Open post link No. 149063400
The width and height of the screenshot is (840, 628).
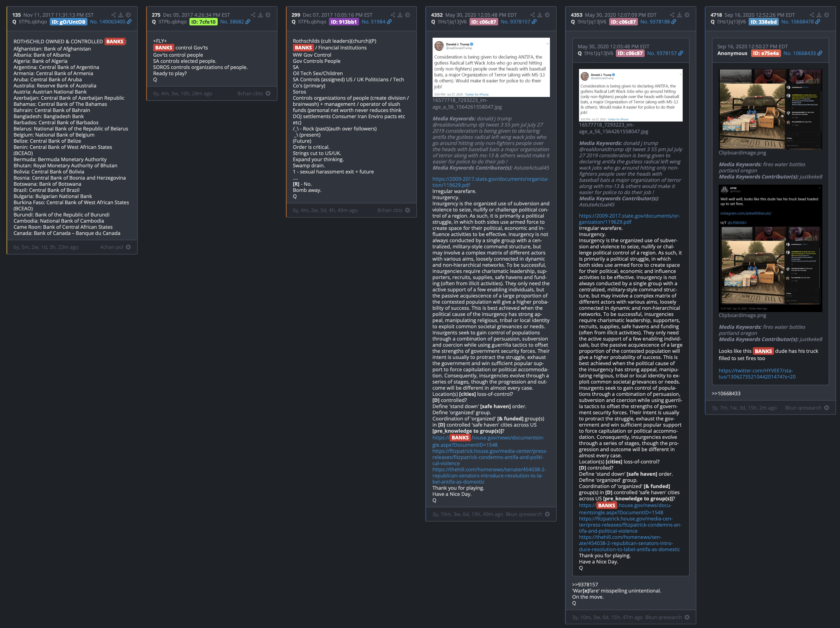[108, 22]
